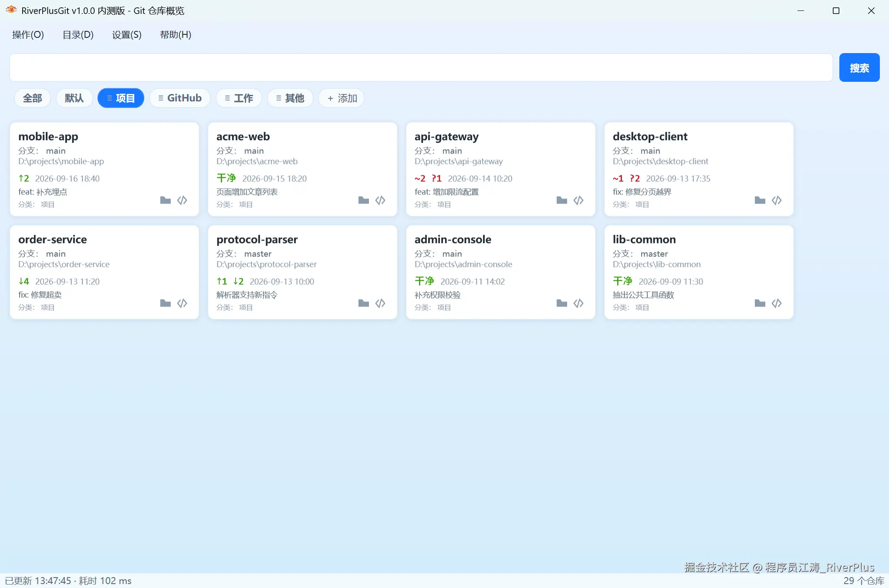
Task: Open folder icon on admin-console card
Action: tap(562, 303)
